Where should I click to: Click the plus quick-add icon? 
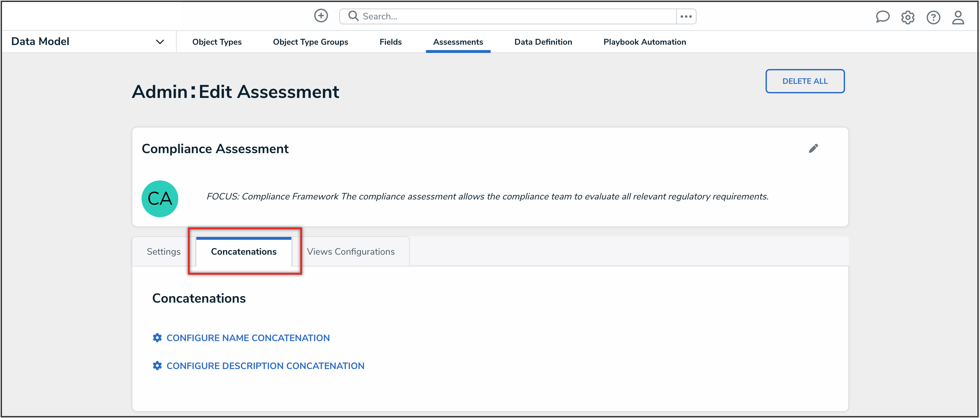pyautogui.click(x=321, y=16)
